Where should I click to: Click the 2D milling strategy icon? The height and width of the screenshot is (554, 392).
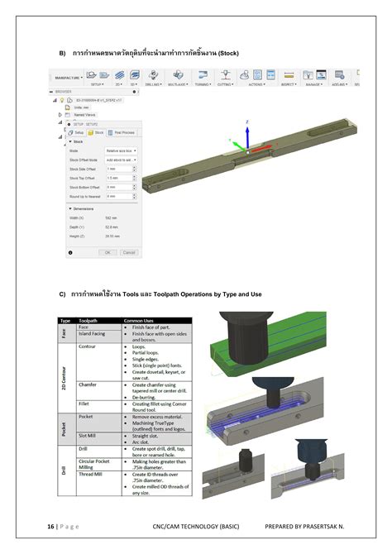(x=119, y=75)
